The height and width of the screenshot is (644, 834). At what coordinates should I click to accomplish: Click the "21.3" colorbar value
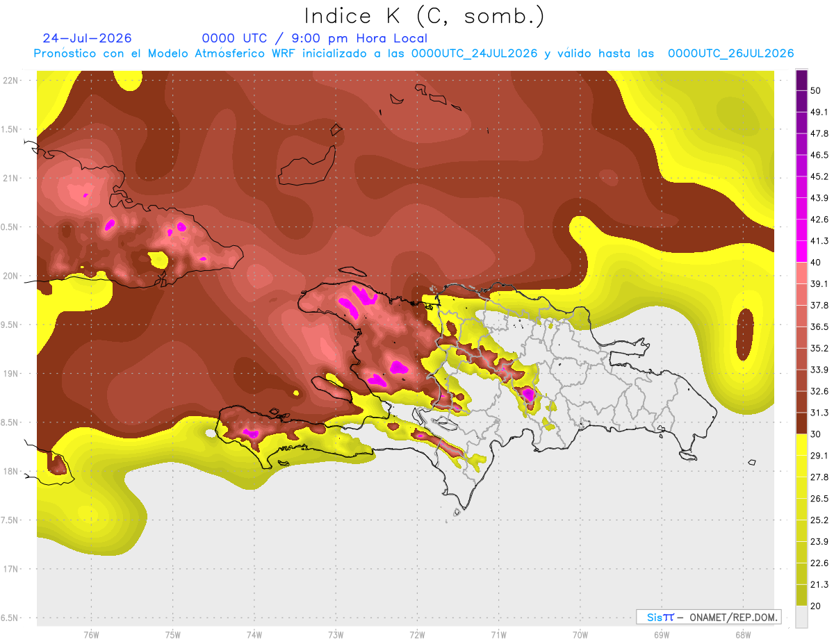tap(819, 585)
